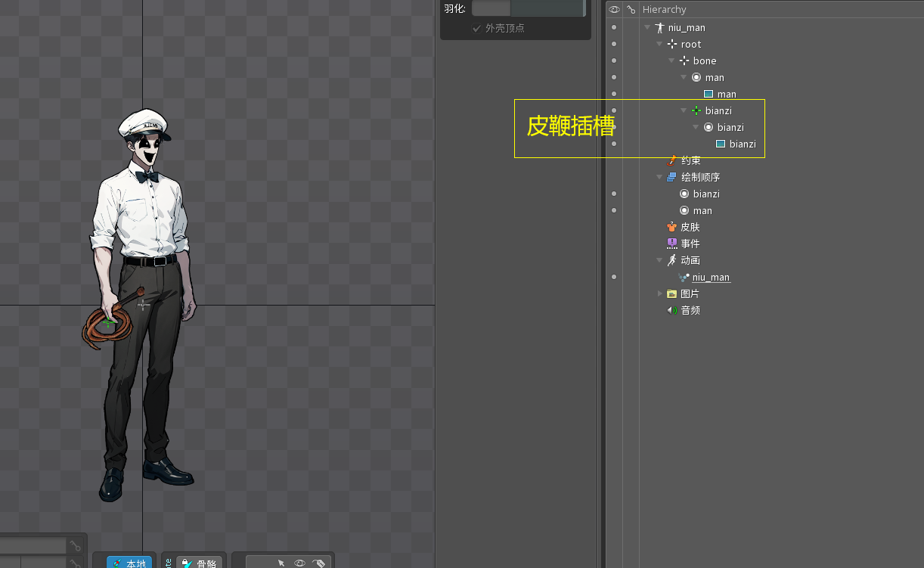Click the 图片 images folder icon
The height and width of the screenshot is (568, 924).
[671, 293]
